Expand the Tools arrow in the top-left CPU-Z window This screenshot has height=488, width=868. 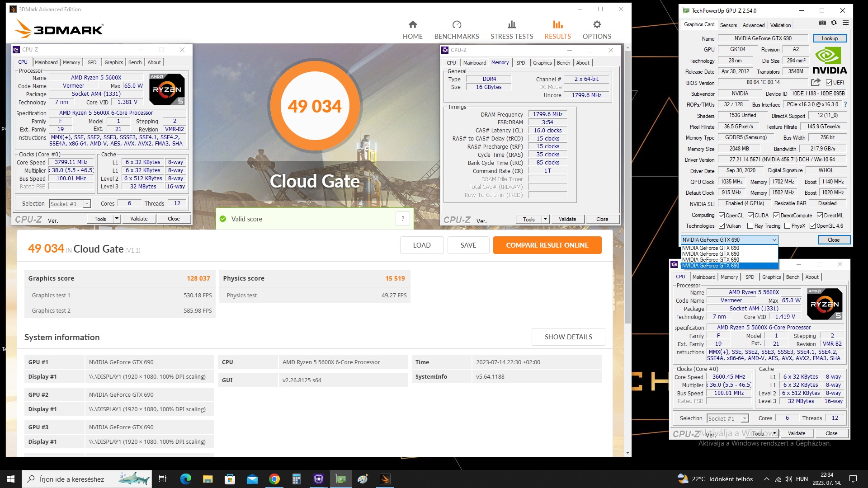click(x=117, y=219)
